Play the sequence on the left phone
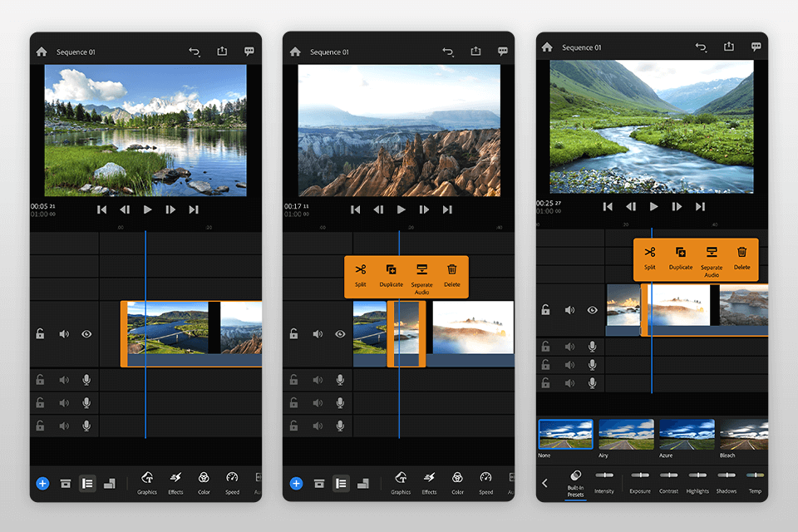 coord(148,209)
